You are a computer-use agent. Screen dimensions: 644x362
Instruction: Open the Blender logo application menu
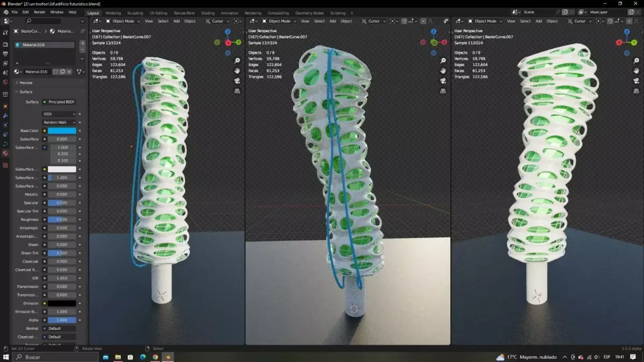(5, 12)
